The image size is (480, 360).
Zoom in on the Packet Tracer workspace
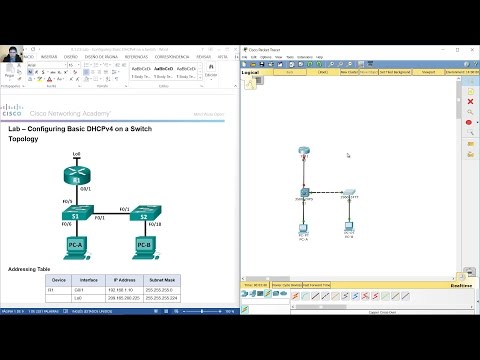[x=331, y=64]
